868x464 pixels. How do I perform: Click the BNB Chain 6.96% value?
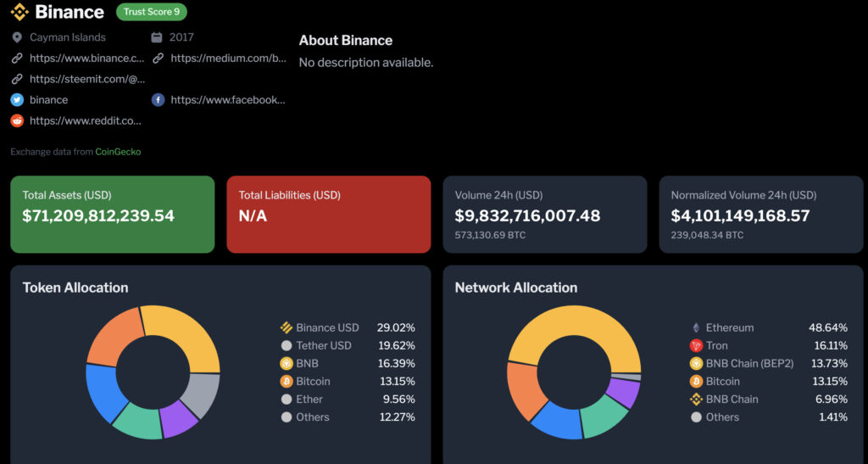(831, 400)
